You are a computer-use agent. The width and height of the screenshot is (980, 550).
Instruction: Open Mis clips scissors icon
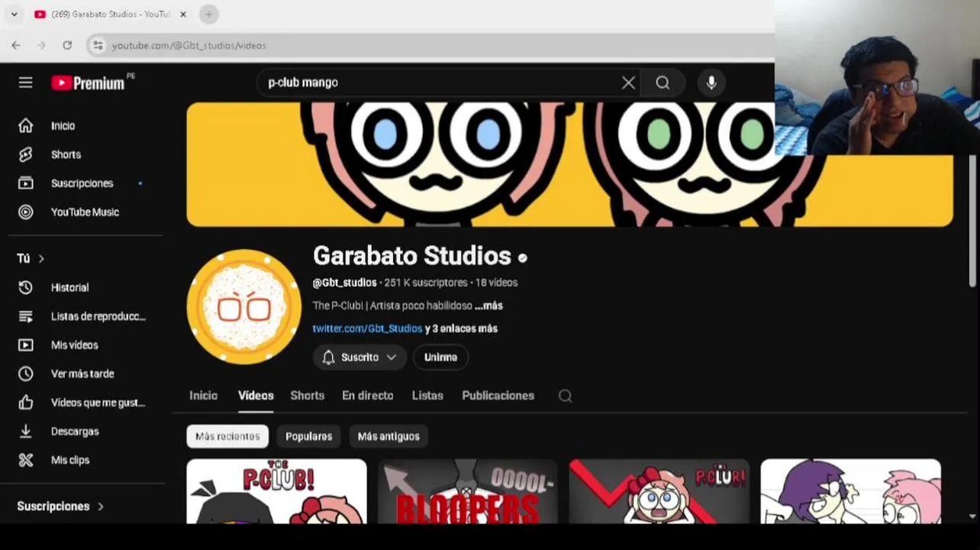[x=26, y=460]
